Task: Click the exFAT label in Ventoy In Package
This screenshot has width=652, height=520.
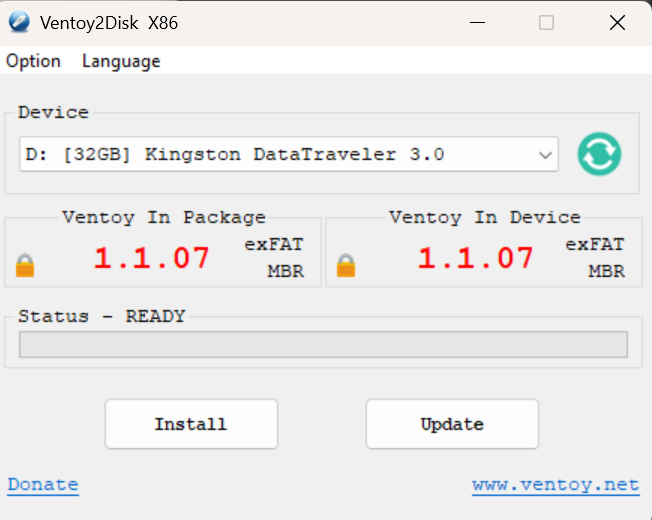Action: (272, 244)
